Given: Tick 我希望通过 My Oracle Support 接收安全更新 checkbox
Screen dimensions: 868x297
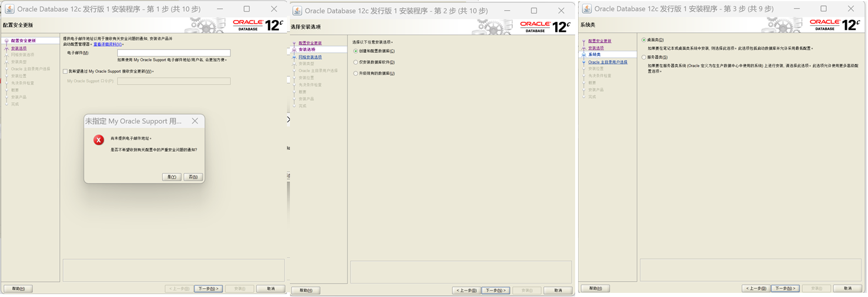Looking at the screenshot, I should click(65, 71).
